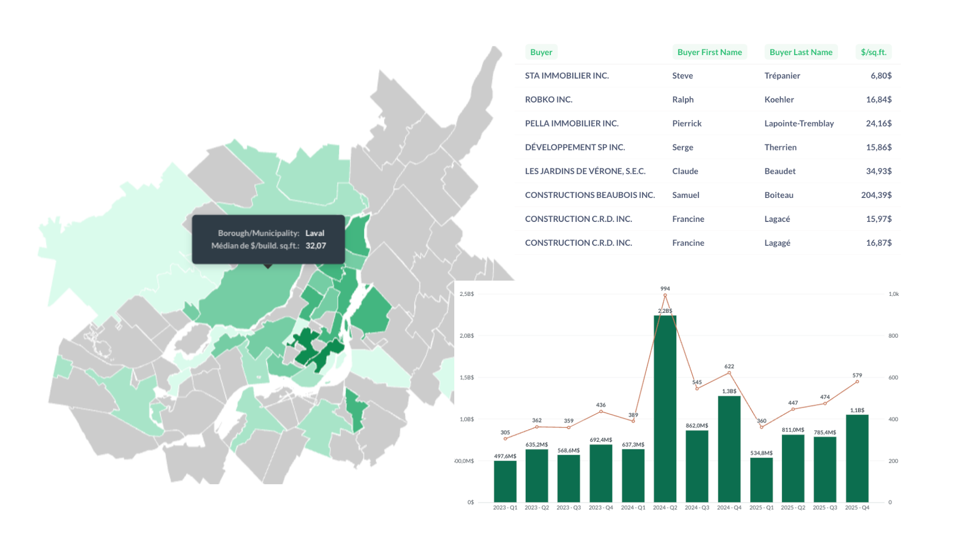Select the last name Boiteau cell

pos(779,195)
